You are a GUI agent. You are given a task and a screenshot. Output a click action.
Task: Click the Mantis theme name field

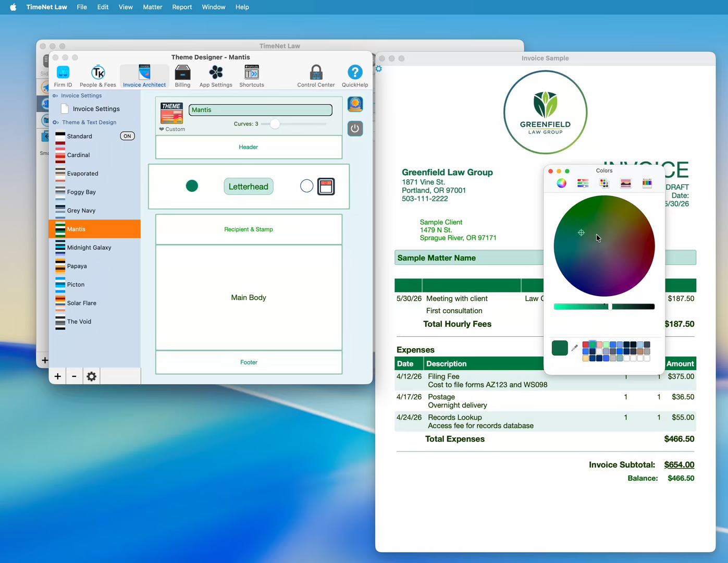click(261, 110)
